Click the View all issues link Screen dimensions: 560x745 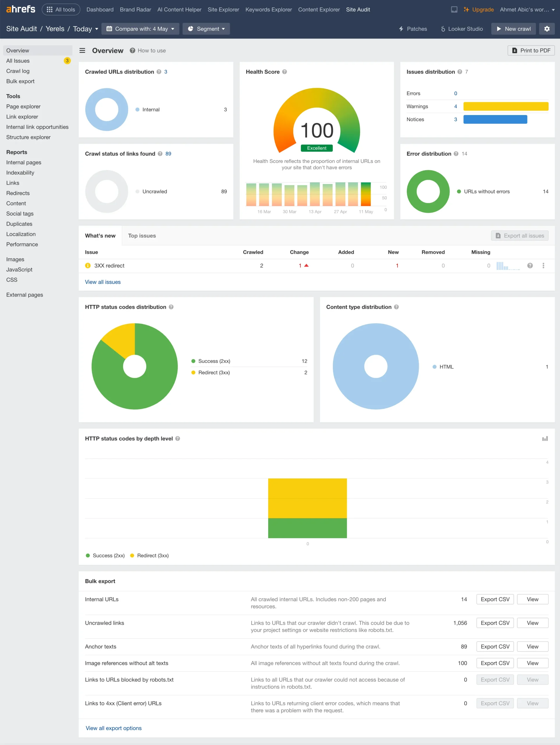click(x=103, y=282)
